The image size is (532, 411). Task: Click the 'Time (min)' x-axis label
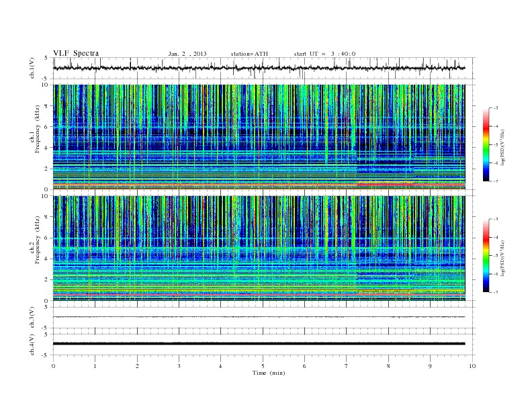point(269,373)
